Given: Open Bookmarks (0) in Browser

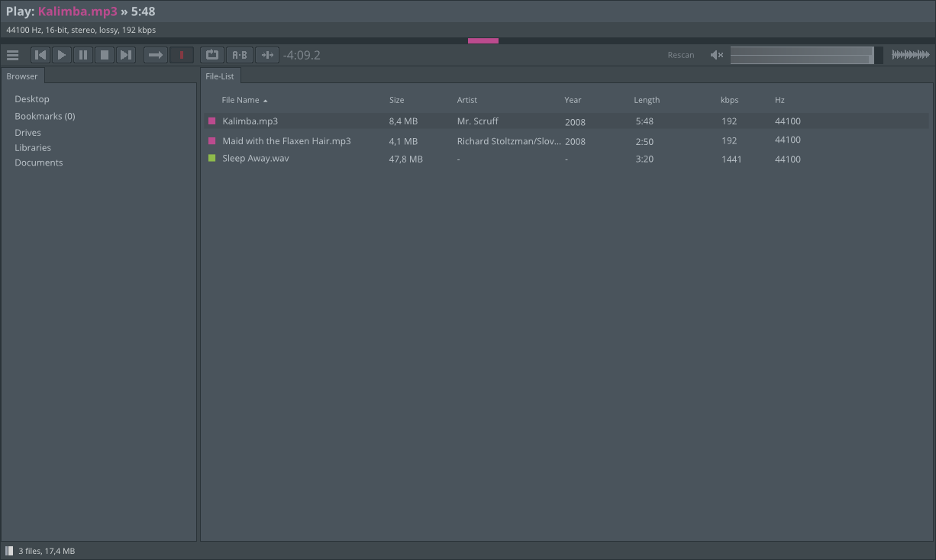Looking at the screenshot, I should (44, 117).
